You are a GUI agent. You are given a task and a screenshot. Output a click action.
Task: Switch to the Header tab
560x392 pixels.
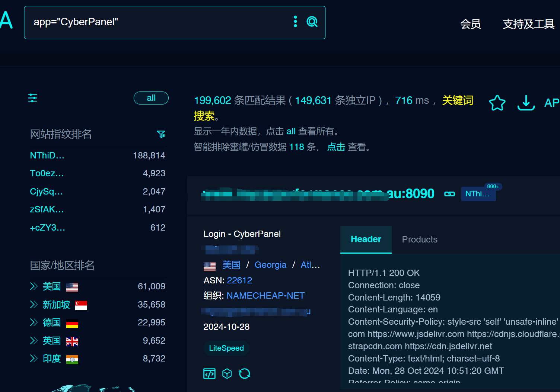(x=366, y=240)
